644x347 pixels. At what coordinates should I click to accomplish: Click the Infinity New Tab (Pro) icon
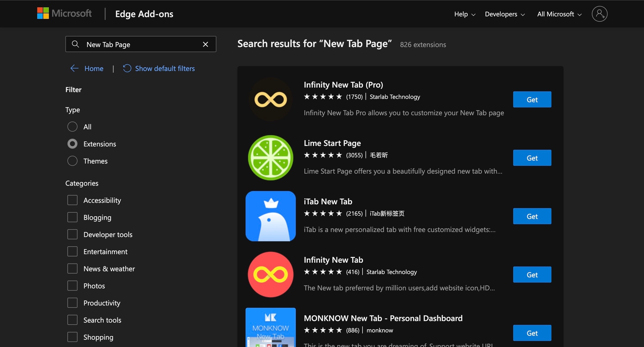(270, 100)
